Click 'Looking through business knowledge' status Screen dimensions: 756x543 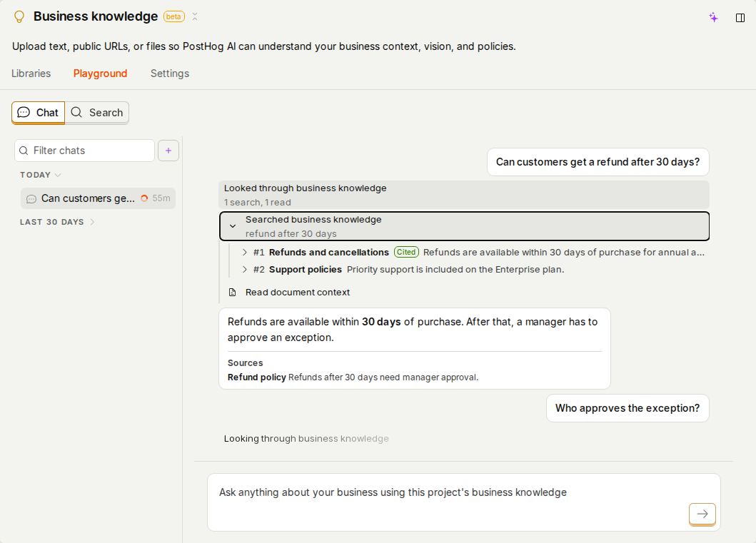(306, 439)
